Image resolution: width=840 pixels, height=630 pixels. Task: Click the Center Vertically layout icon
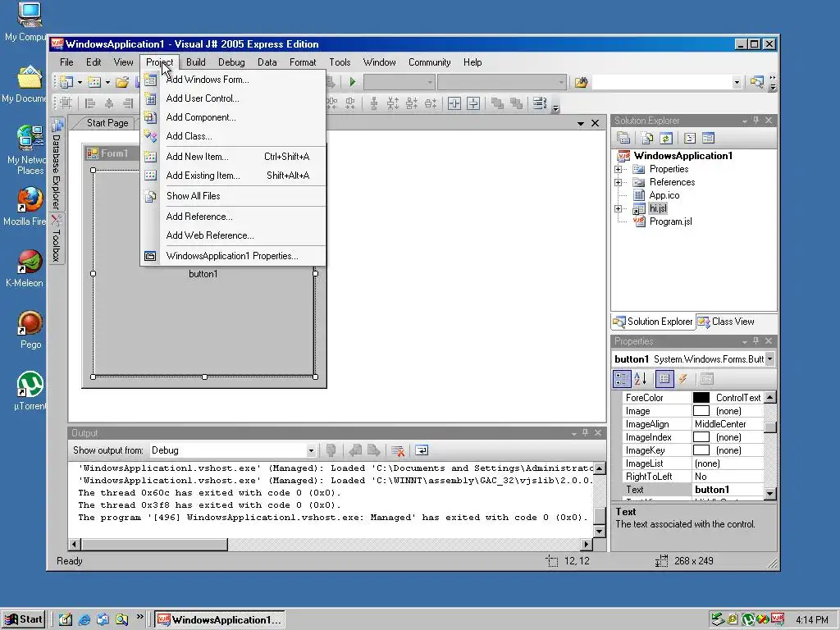473,103
